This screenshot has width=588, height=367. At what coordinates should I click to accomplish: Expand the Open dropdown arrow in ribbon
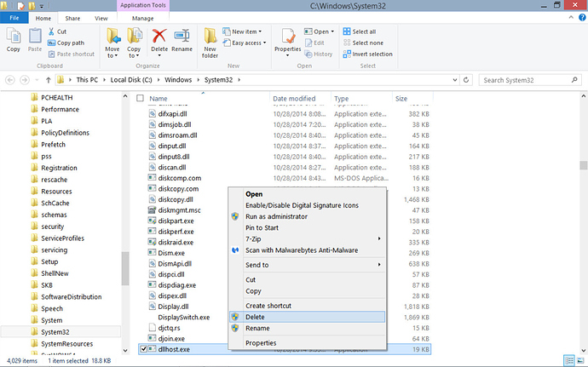pos(332,32)
